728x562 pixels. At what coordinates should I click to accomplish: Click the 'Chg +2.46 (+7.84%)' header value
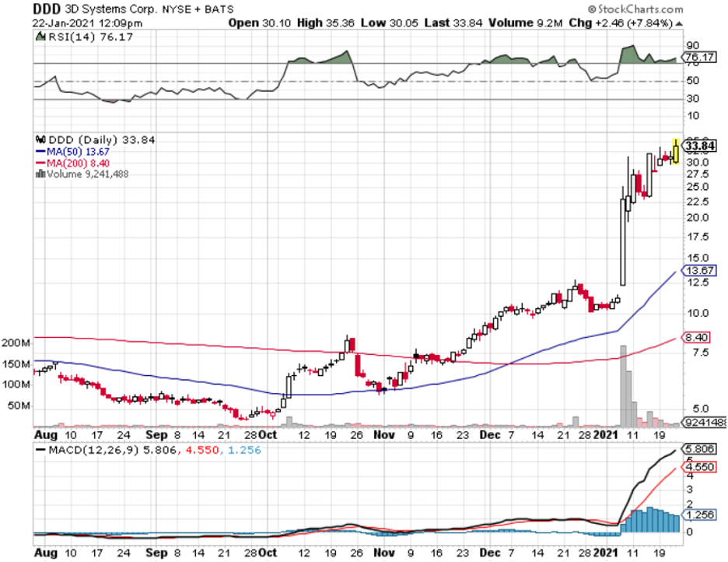621,23
